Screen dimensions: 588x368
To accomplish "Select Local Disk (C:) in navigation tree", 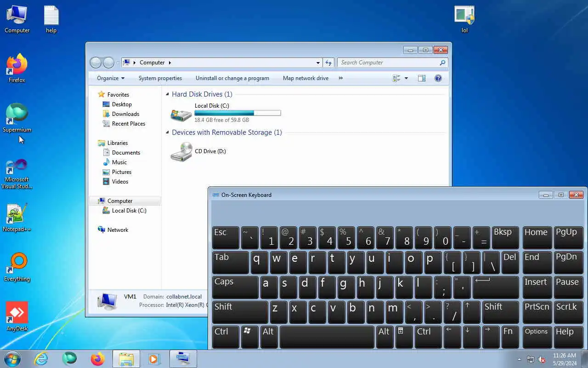I will coord(129,211).
